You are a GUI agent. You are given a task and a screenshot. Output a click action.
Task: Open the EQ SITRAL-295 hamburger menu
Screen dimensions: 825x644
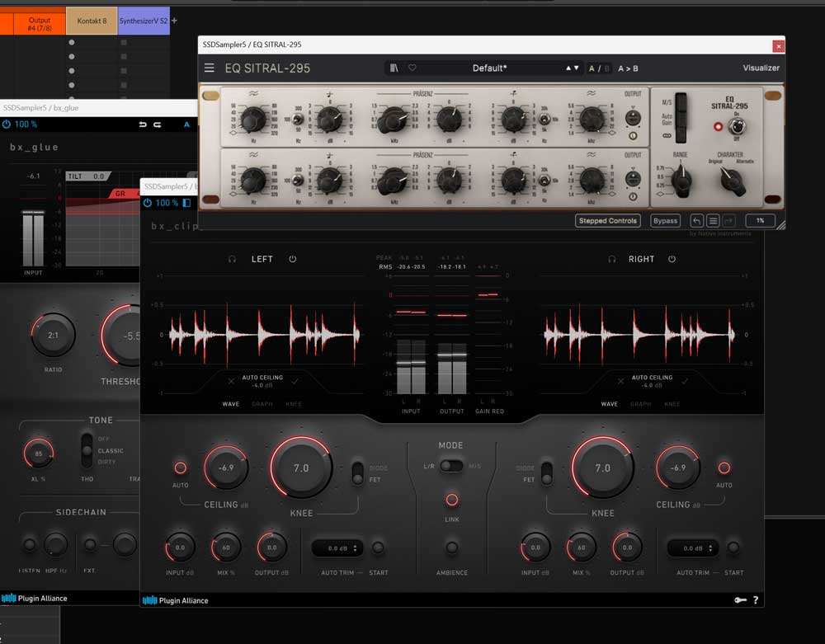pos(210,68)
